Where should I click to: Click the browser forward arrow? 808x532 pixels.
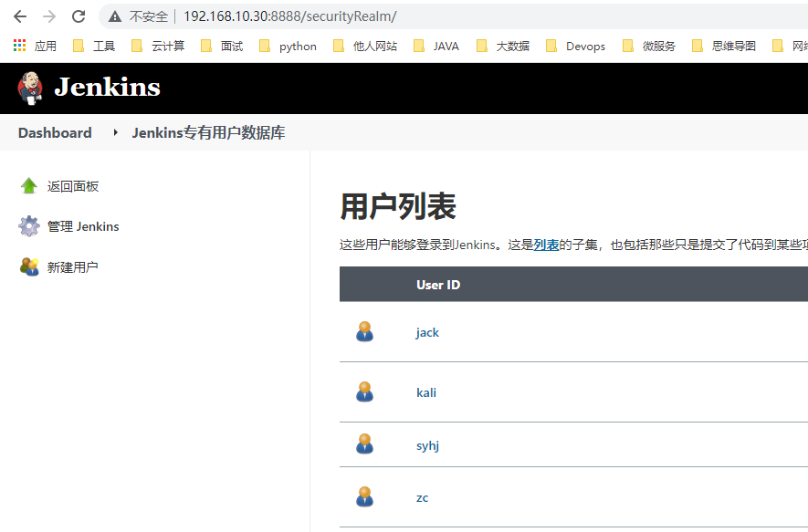(x=49, y=16)
